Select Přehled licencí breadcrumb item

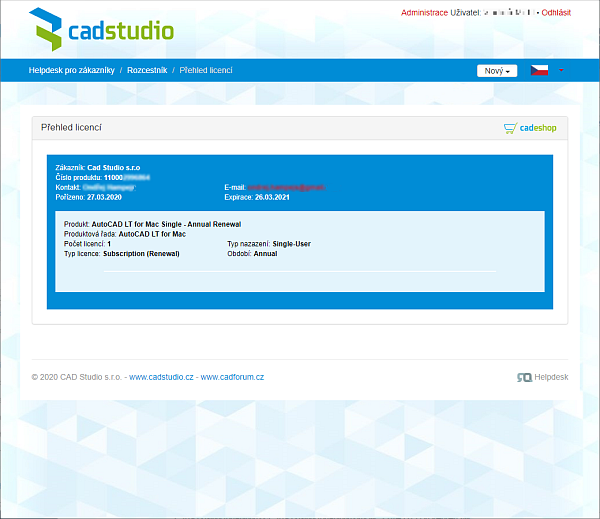pyautogui.click(x=206, y=71)
